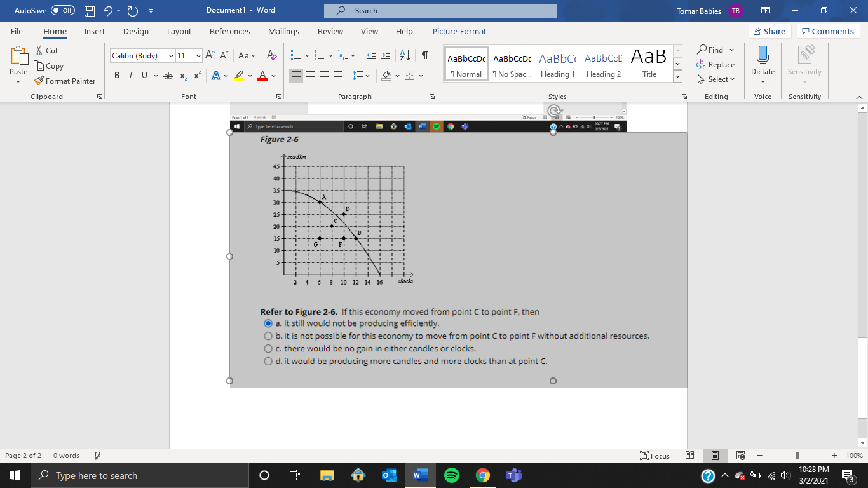Select the text highlight color icon
868x488 pixels.
click(238, 75)
